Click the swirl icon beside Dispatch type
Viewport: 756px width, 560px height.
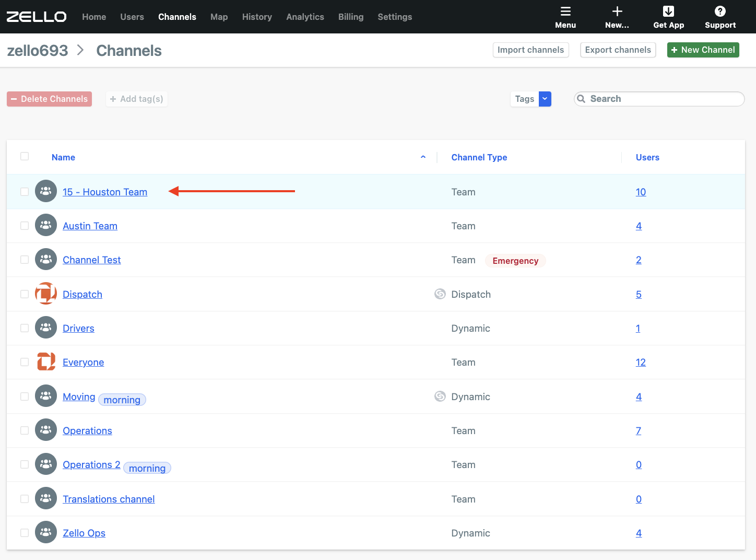click(x=440, y=294)
